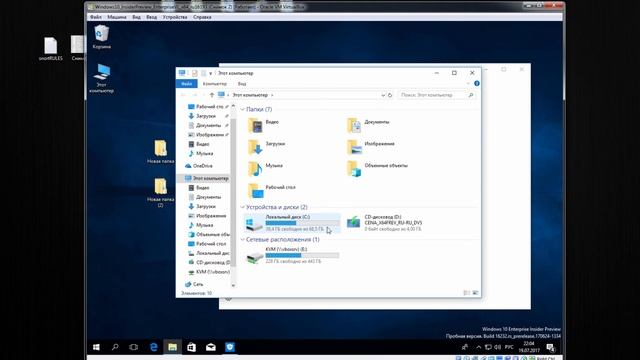
Task: Click the refresh button beside the address bar
Action: pyautogui.click(x=390, y=95)
